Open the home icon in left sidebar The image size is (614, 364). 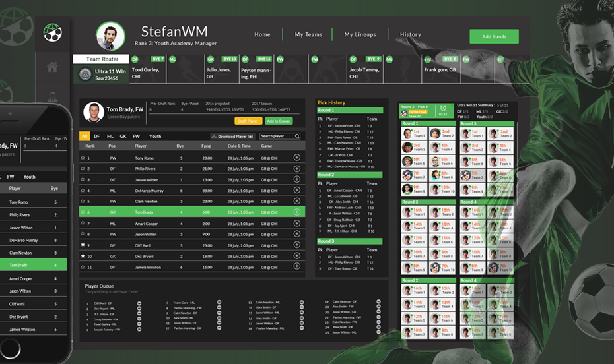coord(52,67)
